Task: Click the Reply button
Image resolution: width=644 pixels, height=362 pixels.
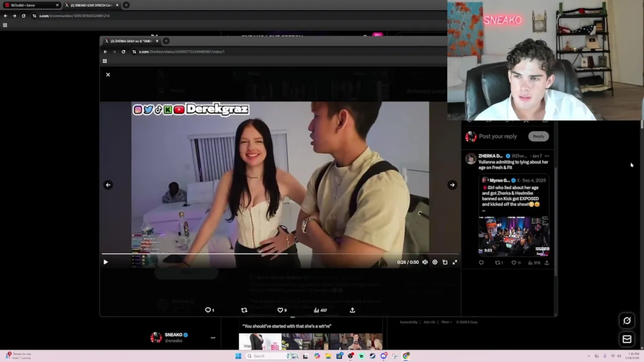Action: (538, 136)
